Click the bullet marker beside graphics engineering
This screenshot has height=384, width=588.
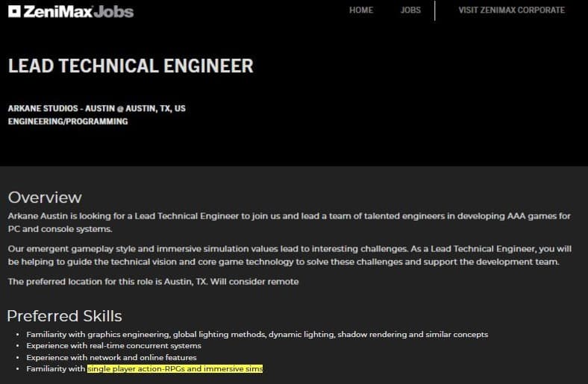[17, 335]
